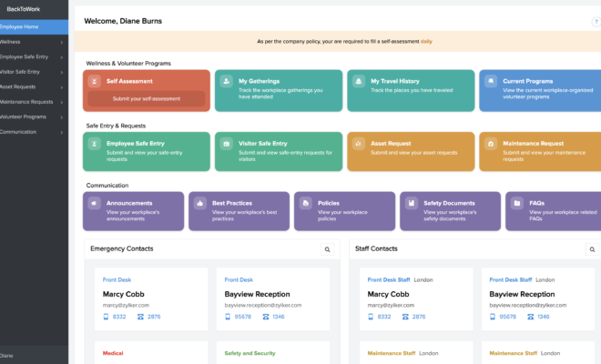Expand Employee Safe Entry in sidebar
The height and width of the screenshot is (364, 601).
click(33, 56)
